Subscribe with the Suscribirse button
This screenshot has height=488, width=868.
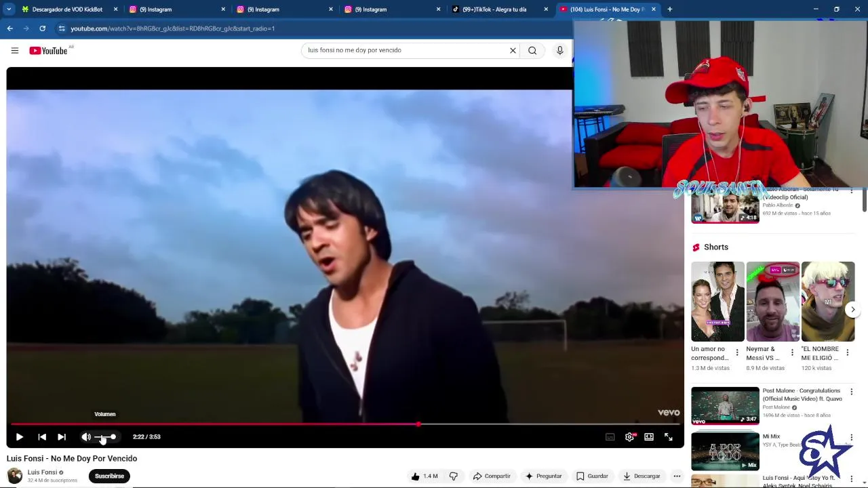(x=109, y=476)
